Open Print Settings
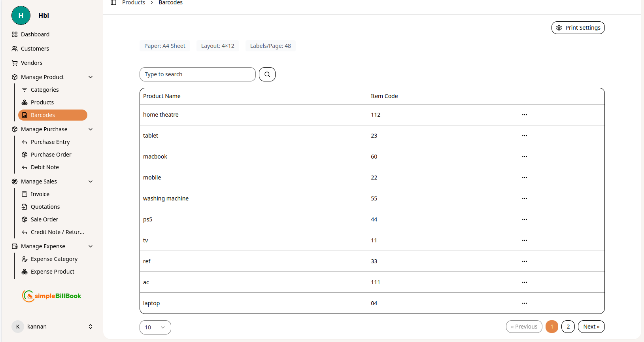Image resolution: width=644 pixels, height=342 pixels. (x=578, y=28)
